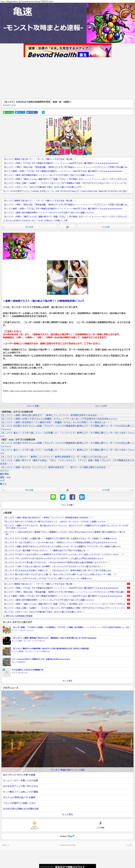Image resolution: width=135 pixels, height=868 pixels.
Task: Open the 最新情報 category link
Action: [5, 474]
